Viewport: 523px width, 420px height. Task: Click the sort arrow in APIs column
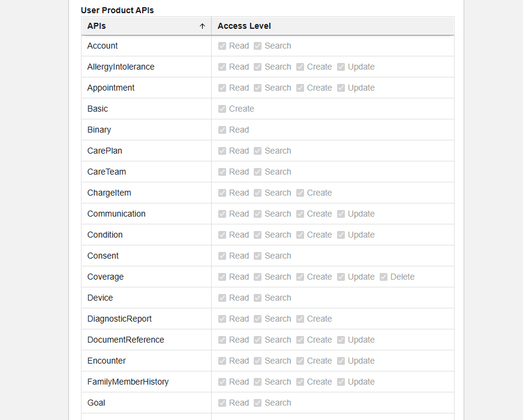click(202, 26)
